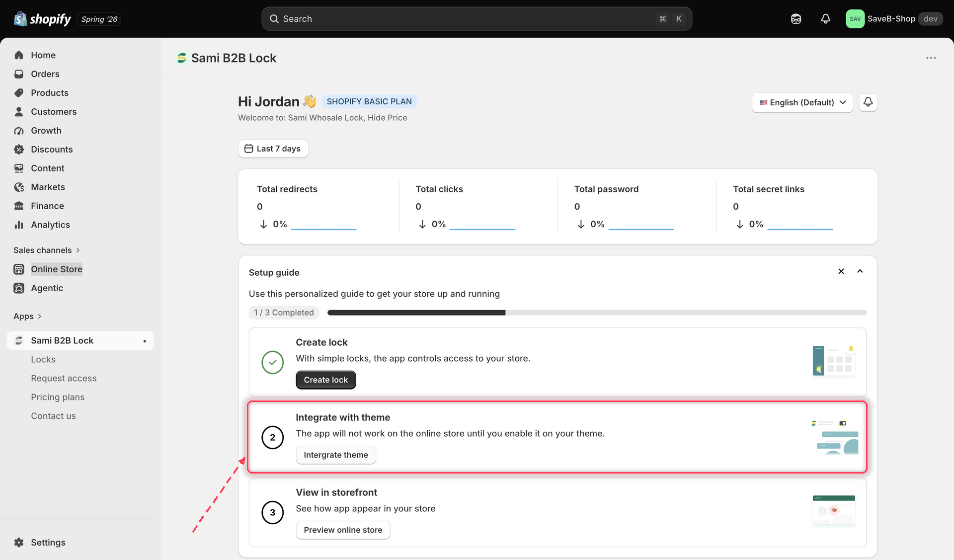Click the dot beside Sami B2B Lock
Screen dimensions: 954x560
tap(145, 341)
